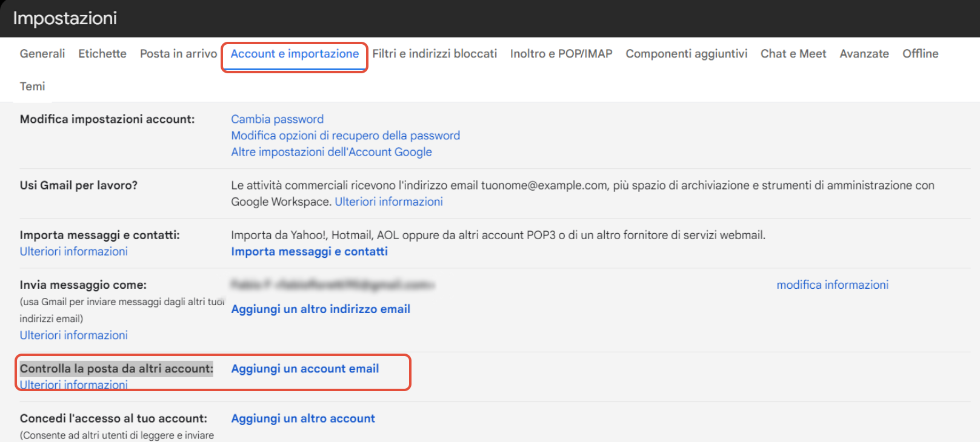This screenshot has width=980, height=442.
Task: Click Aggiungi un altro indirizzo email
Action: [x=321, y=309]
